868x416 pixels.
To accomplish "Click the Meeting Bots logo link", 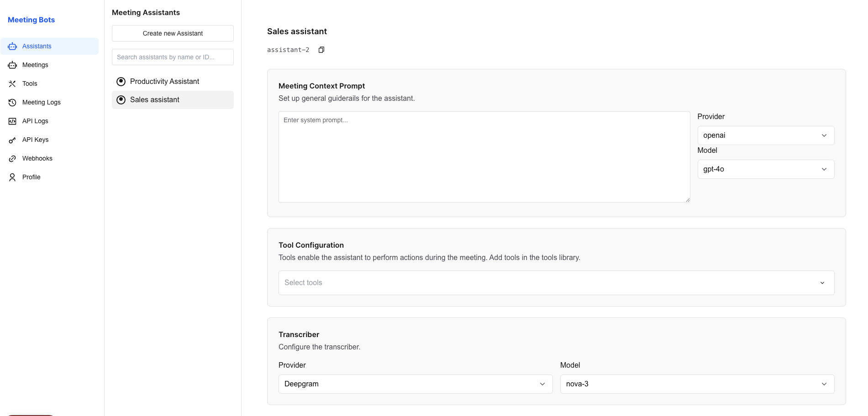I will click(x=32, y=20).
